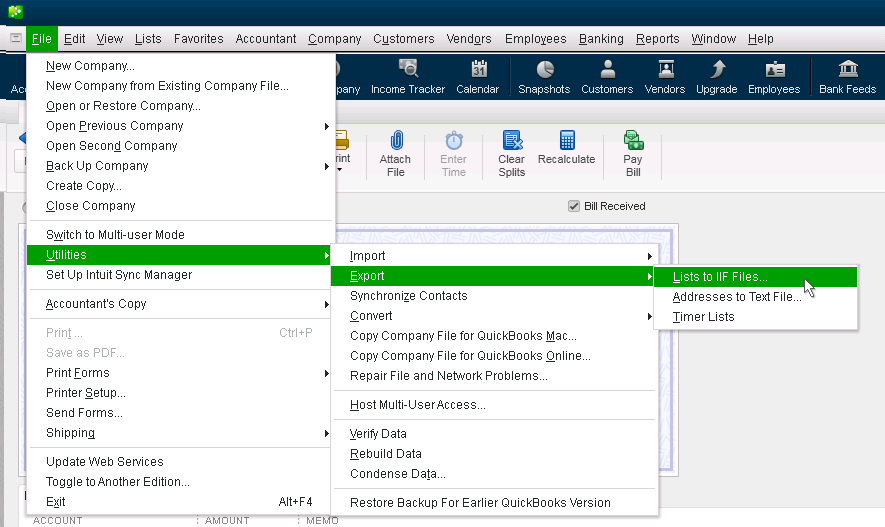Open the Edit menu
885x527 pixels.
(x=75, y=39)
